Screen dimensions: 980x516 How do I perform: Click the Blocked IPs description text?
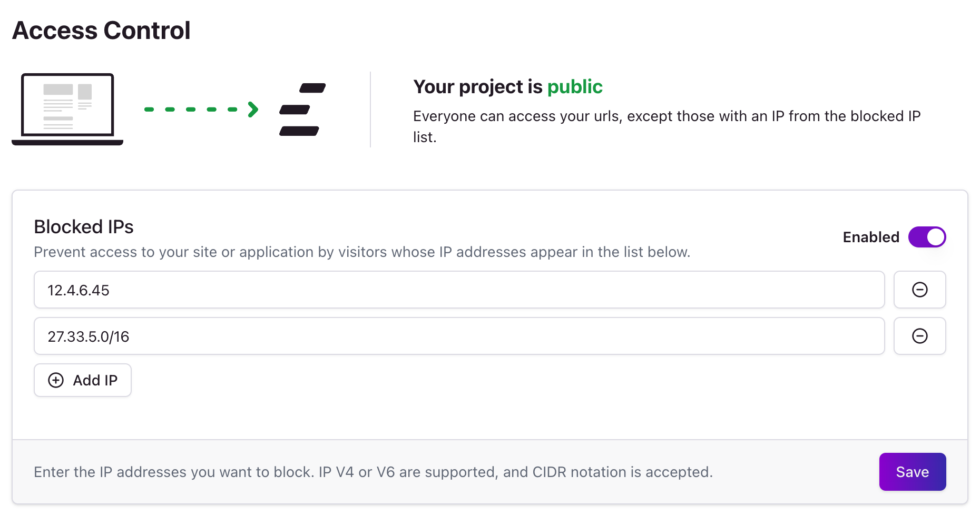click(x=362, y=252)
